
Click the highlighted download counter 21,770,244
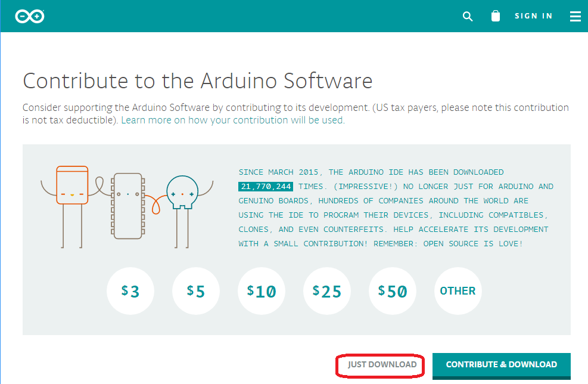[x=265, y=186]
